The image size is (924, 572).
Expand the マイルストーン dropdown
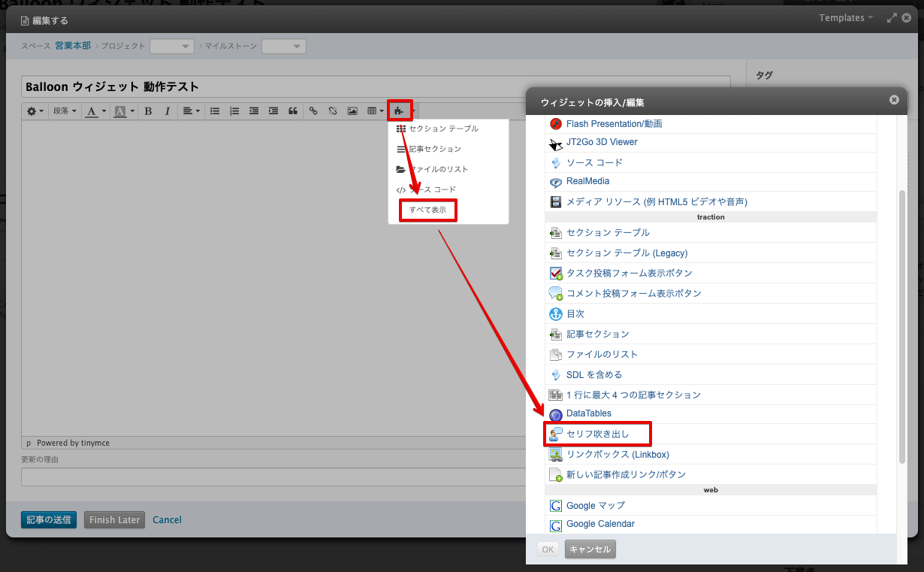click(x=283, y=47)
